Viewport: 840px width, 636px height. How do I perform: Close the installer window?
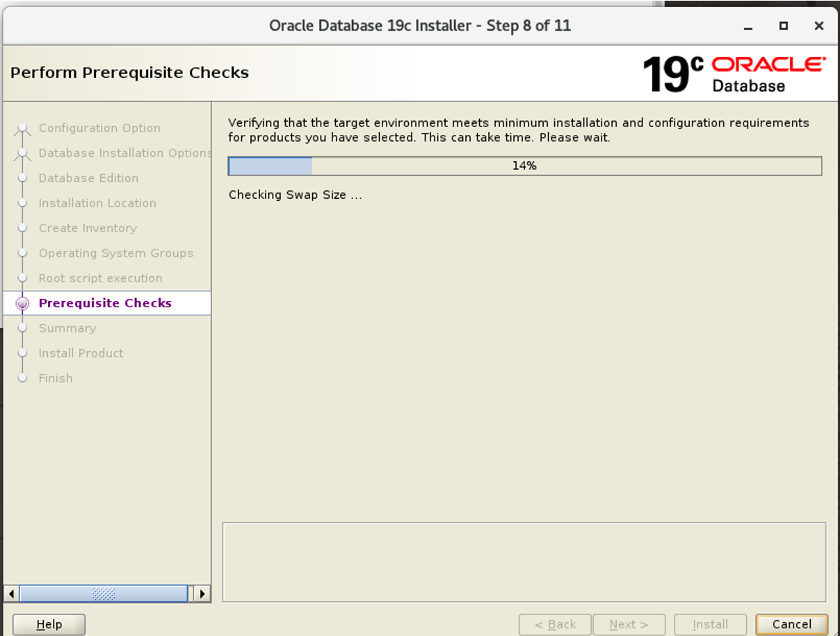point(819,26)
